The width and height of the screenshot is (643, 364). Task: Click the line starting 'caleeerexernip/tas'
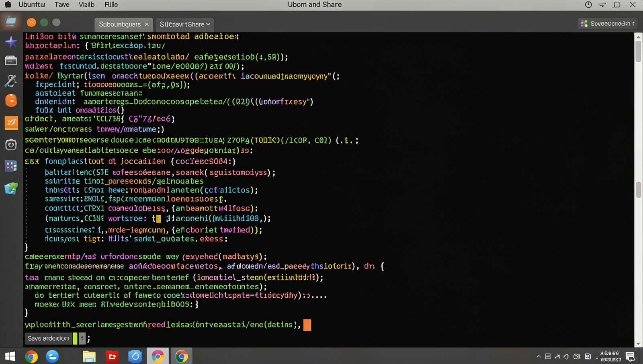click(146, 257)
